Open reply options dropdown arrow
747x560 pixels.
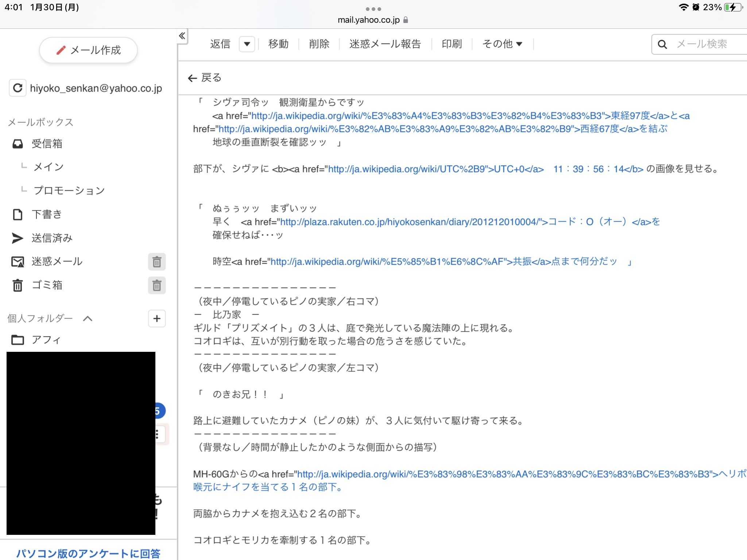[x=247, y=44]
